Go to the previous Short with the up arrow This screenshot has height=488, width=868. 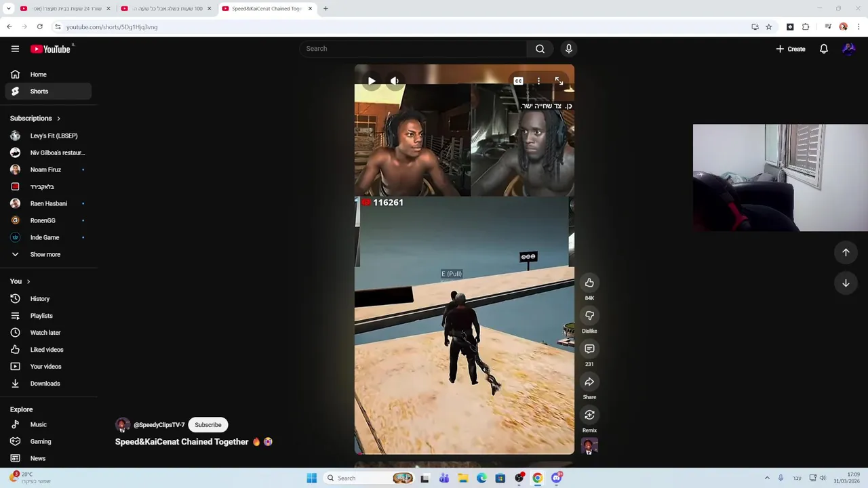tap(846, 252)
